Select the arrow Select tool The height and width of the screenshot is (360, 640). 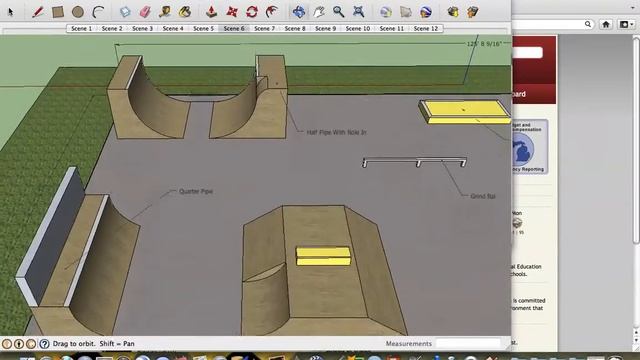tap(11, 12)
